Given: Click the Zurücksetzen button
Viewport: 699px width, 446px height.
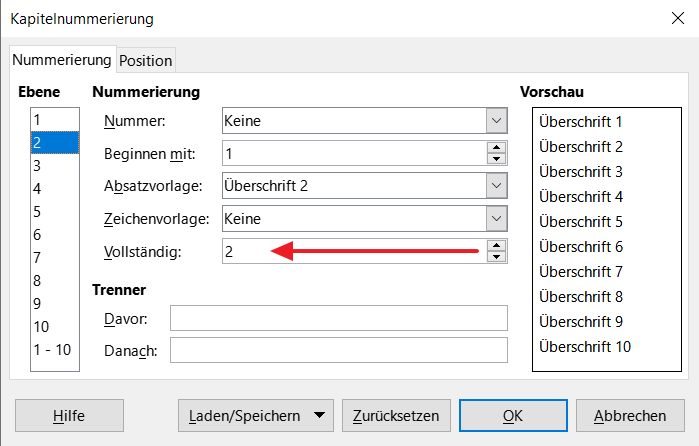Looking at the screenshot, I should pos(396,416).
